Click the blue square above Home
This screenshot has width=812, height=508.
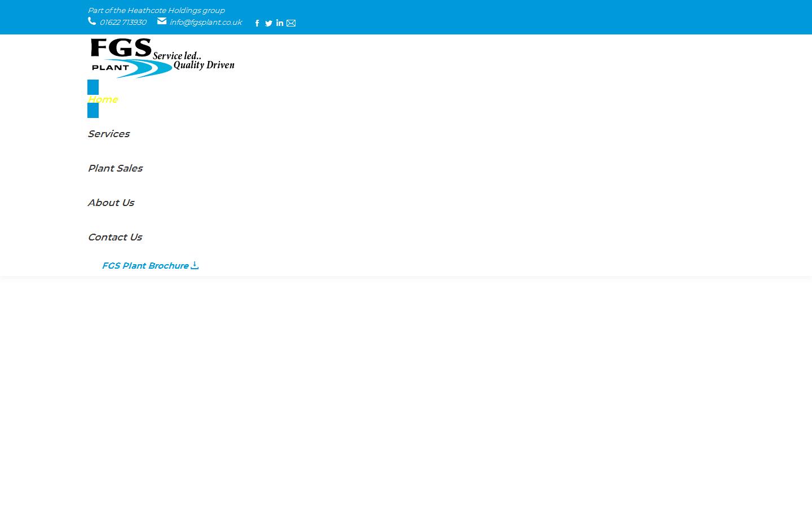pos(93,87)
